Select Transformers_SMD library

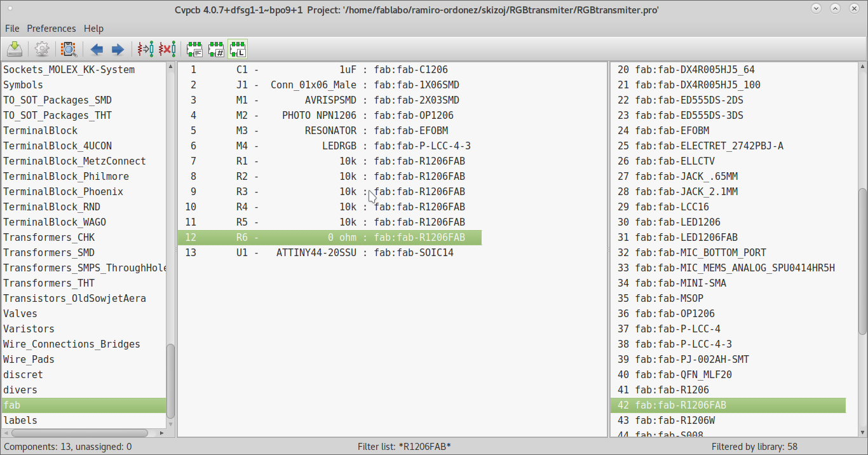point(83,252)
